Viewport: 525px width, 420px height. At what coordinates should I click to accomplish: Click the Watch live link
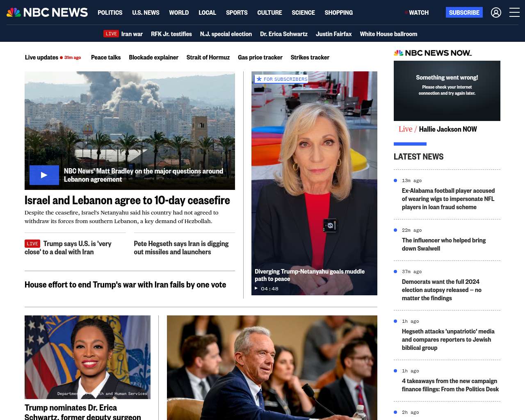tap(417, 13)
